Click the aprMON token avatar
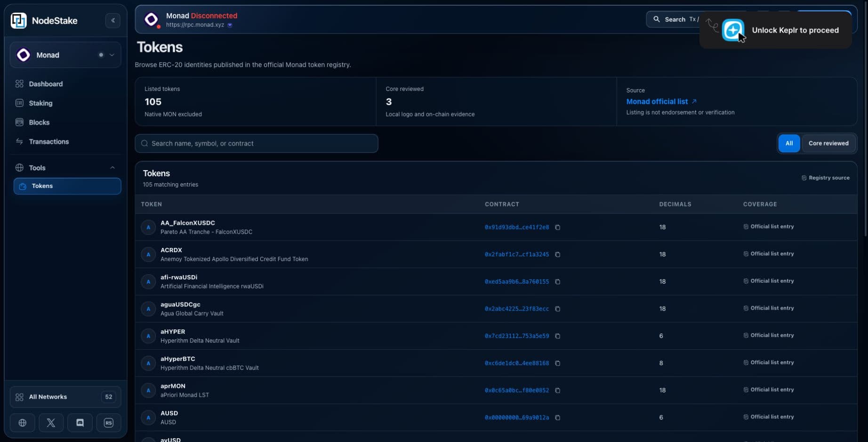This screenshot has height=442, width=868. tap(148, 391)
